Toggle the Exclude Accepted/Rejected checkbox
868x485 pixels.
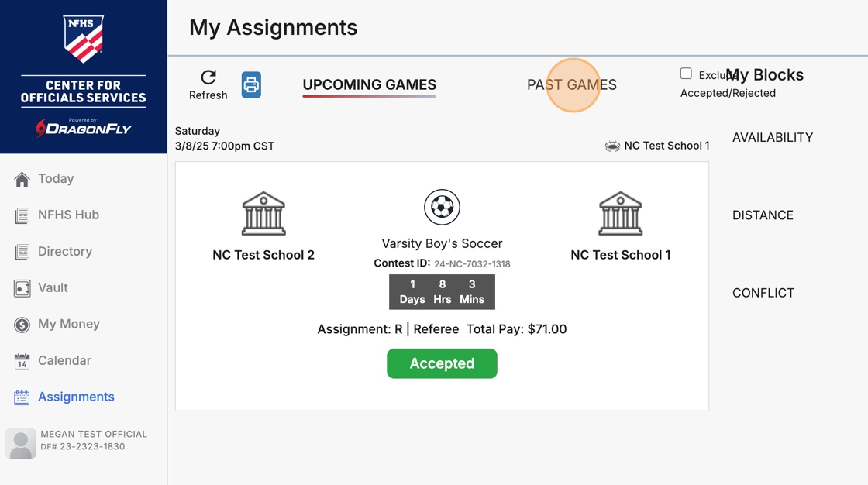tap(686, 74)
